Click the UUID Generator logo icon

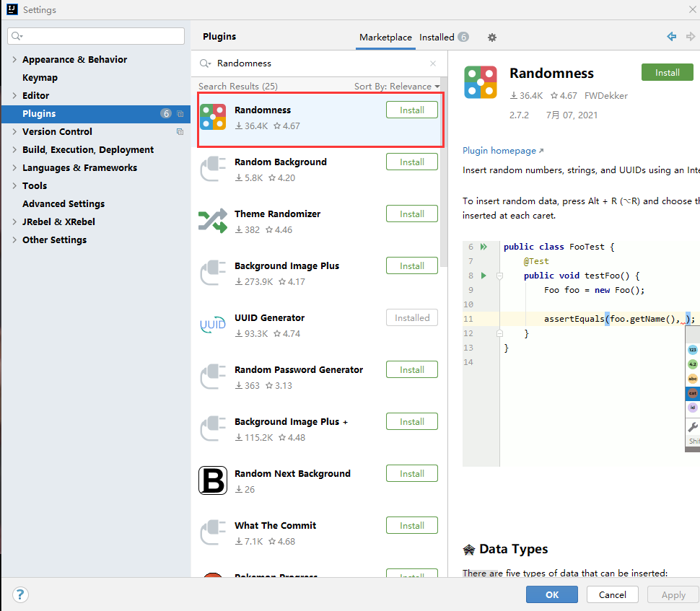click(x=213, y=325)
